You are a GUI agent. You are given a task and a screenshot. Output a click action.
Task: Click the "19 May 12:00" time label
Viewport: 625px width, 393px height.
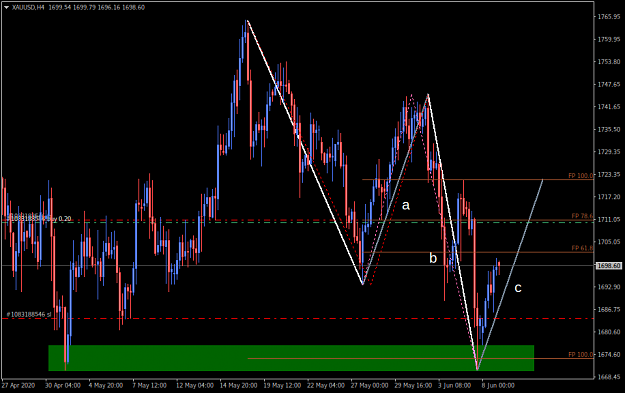tap(282, 385)
